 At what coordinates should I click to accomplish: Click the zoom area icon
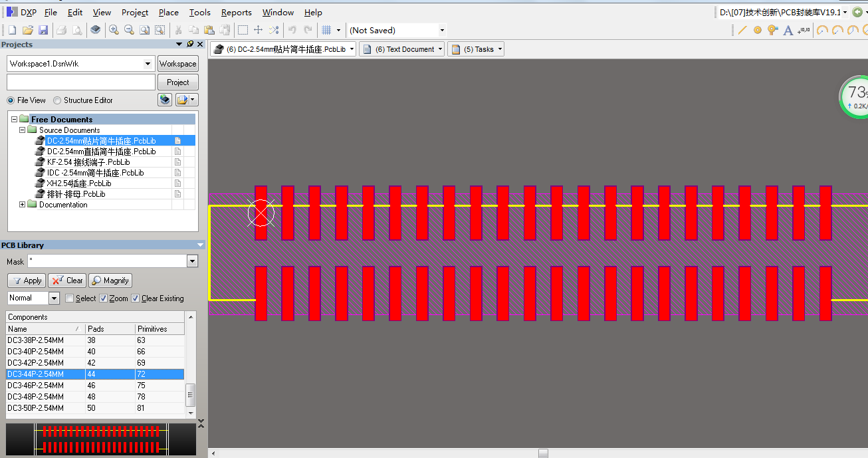pyautogui.click(x=160, y=30)
